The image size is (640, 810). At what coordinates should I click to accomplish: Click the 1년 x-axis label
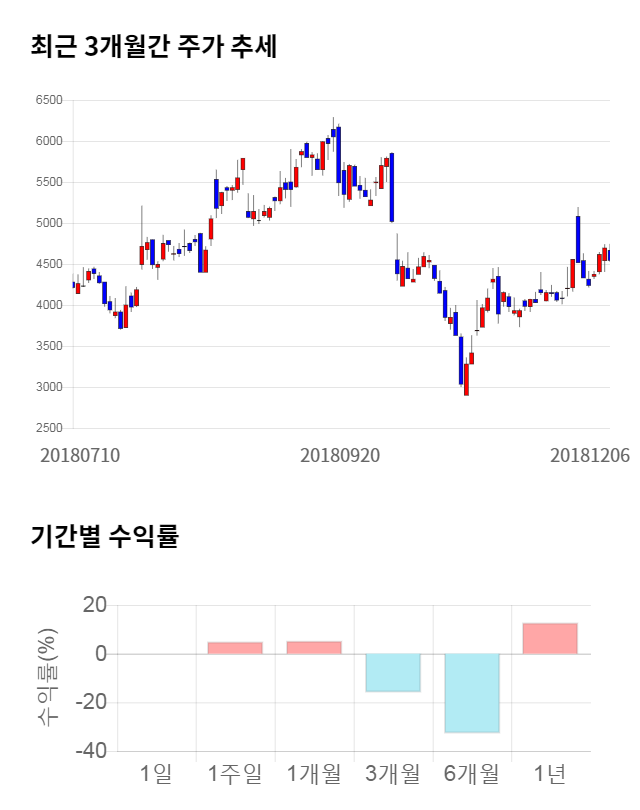coord(550,773)
